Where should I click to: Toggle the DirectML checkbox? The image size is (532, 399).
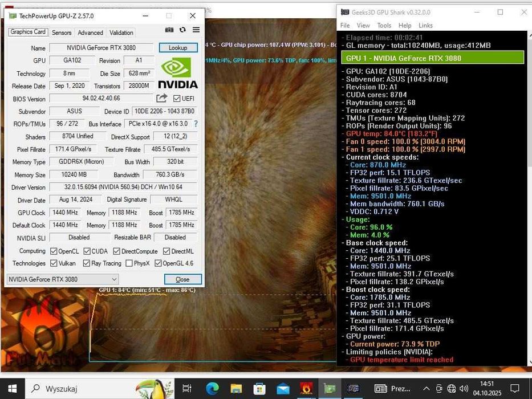pyautogui.click(x=166, y=251)
